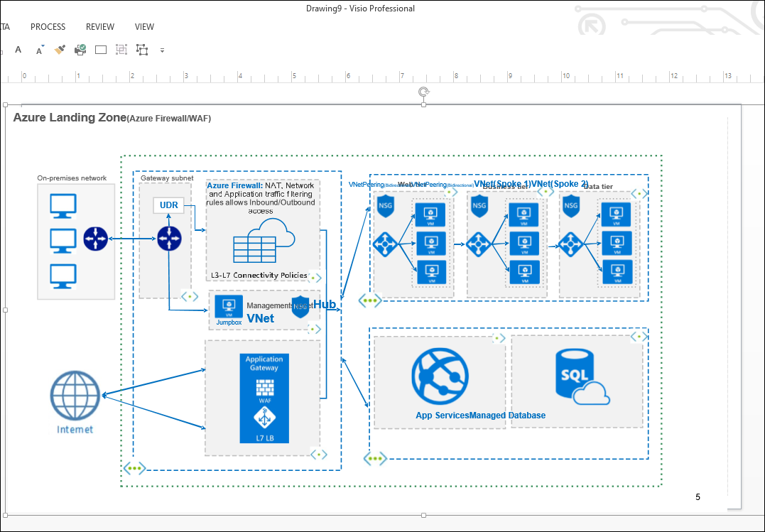Image resolution: width=765 pixels, height=532 pixels.
Task: Click the 'App Services' label
Action: 442,416
